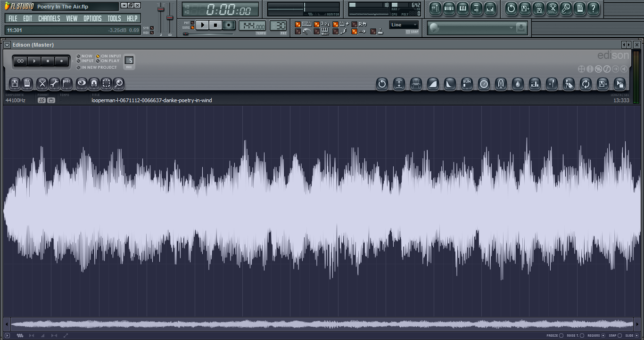Open Edison edit scissors menu

[42, 84]
